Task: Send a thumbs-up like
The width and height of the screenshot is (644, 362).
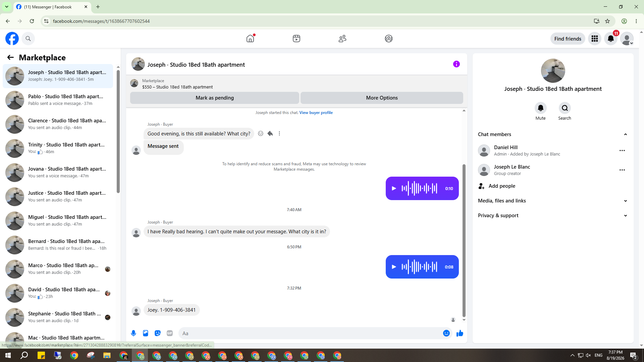Action: [x=460, y=333]
